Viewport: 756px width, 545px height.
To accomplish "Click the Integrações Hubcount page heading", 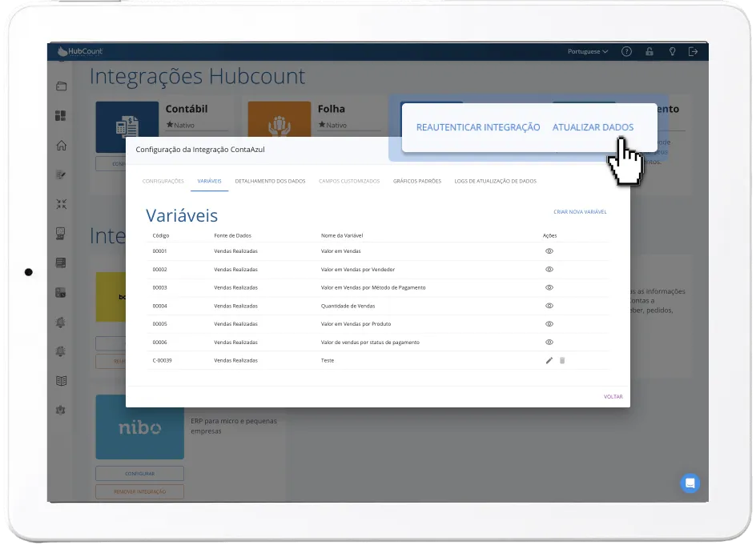I will [197, 76].
